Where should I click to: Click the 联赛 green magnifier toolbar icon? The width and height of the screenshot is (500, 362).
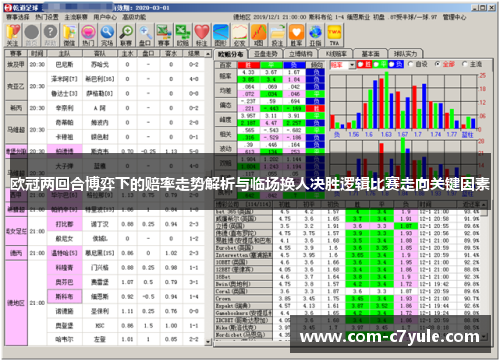coord(126,35)
